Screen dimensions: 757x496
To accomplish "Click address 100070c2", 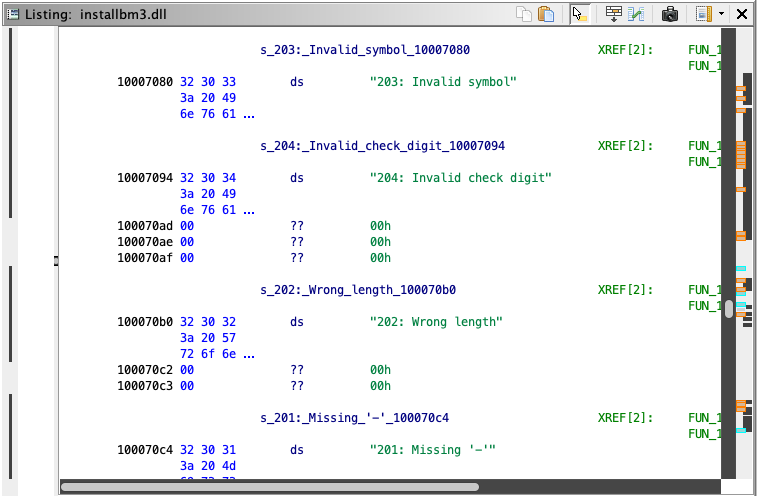I will click(x=145, y=370).
